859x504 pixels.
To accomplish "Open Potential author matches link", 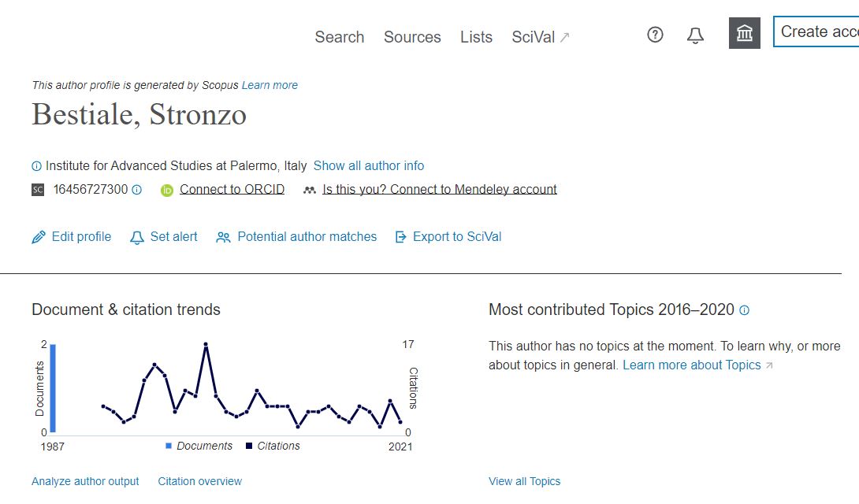I will point(307,237).
